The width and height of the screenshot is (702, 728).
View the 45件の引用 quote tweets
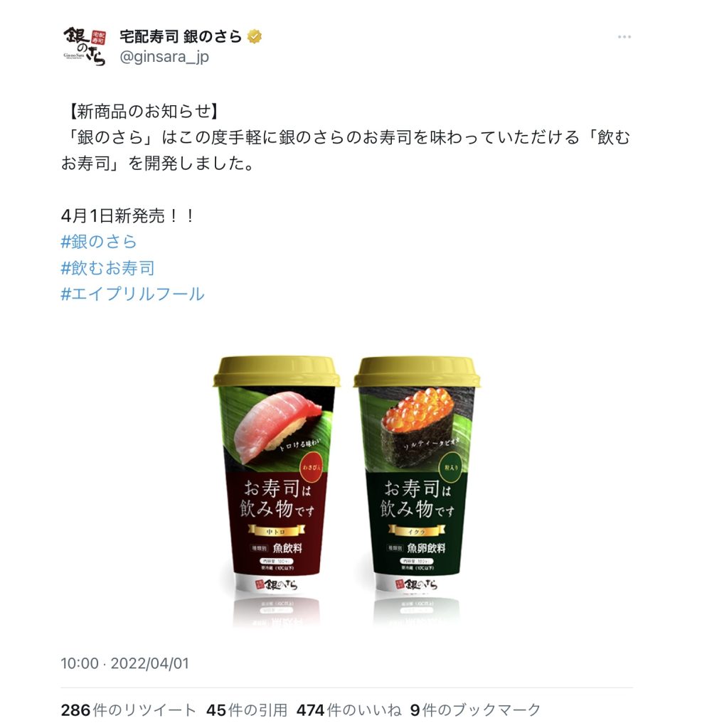247,710
